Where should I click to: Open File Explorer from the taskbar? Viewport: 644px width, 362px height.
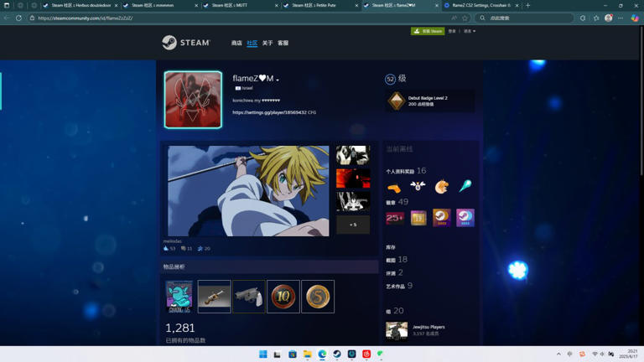point(307,354)
